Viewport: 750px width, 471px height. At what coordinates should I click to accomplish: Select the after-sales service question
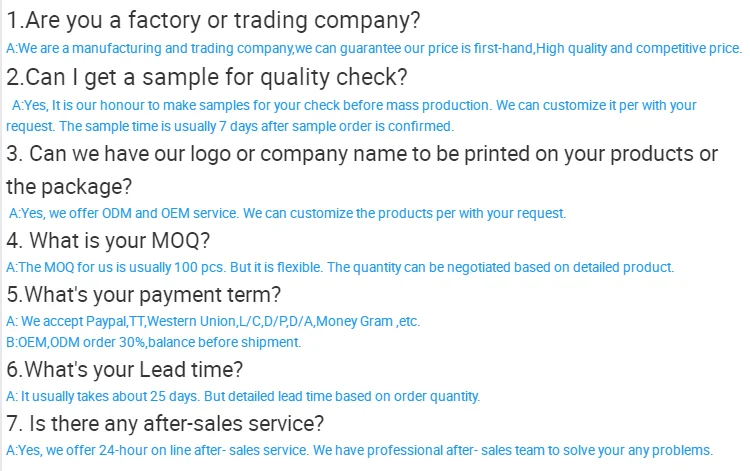[x=165, y=424]
